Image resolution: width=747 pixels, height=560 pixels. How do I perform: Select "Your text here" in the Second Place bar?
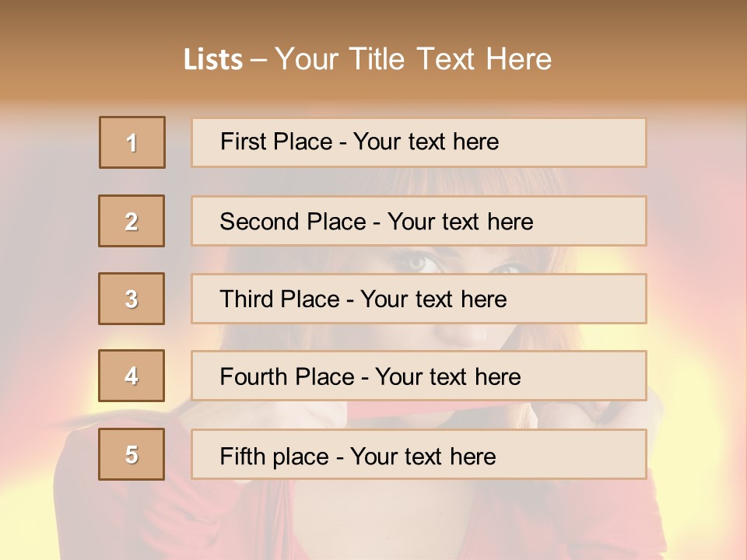(x=460, y=222)
